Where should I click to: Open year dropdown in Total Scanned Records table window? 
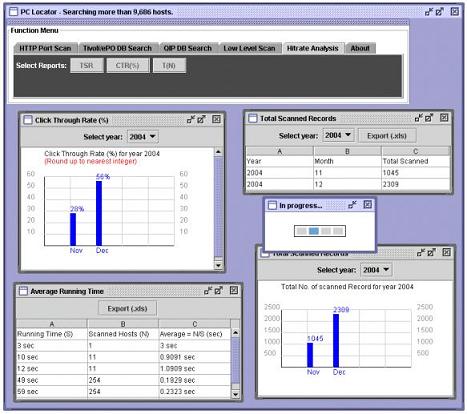pos(338,135)
